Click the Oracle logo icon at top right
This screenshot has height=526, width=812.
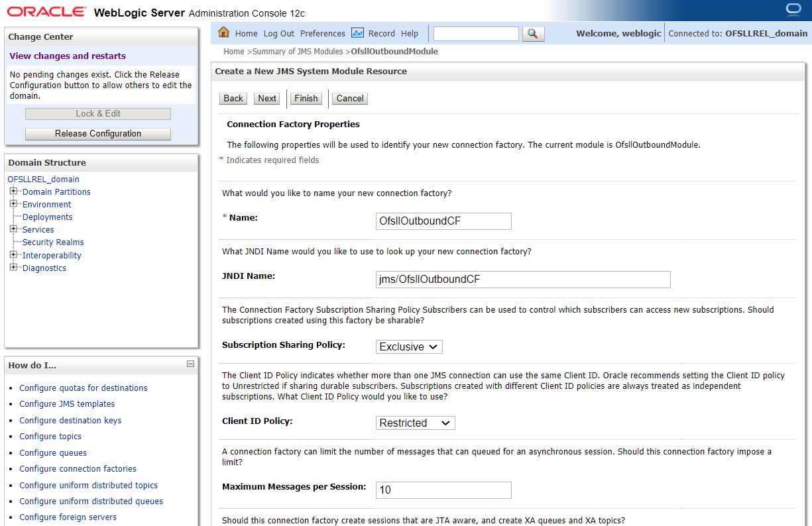[x=793, y=9]
